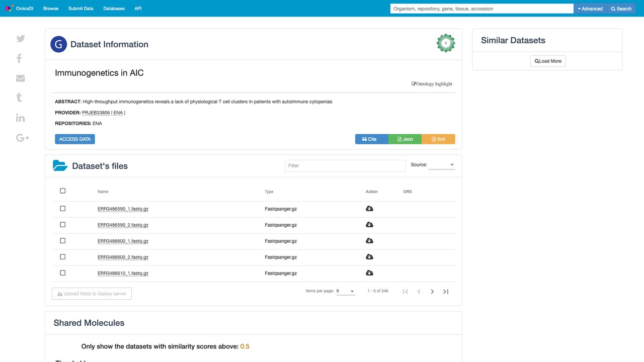
Task: Click the OmicsDI logo
Action: point(19,9)
